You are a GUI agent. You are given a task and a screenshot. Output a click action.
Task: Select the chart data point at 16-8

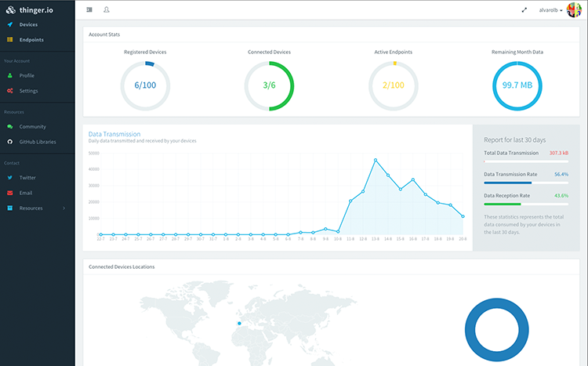coord(413,179)
